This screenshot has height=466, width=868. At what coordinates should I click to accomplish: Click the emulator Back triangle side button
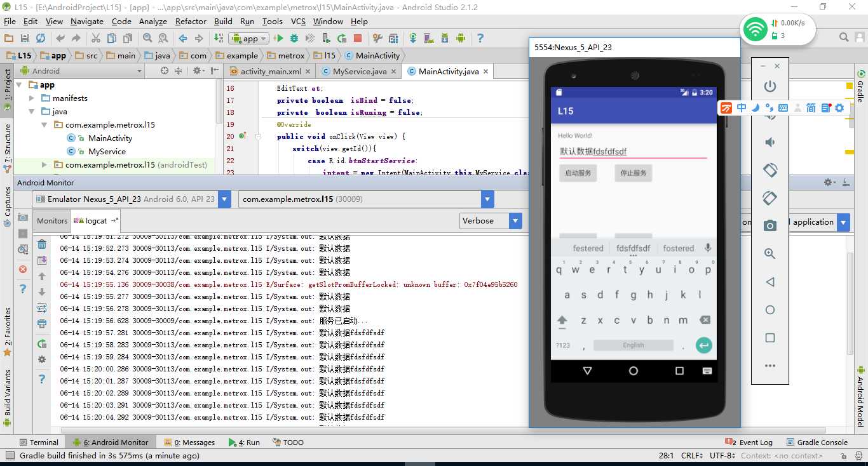pos(770,282)
